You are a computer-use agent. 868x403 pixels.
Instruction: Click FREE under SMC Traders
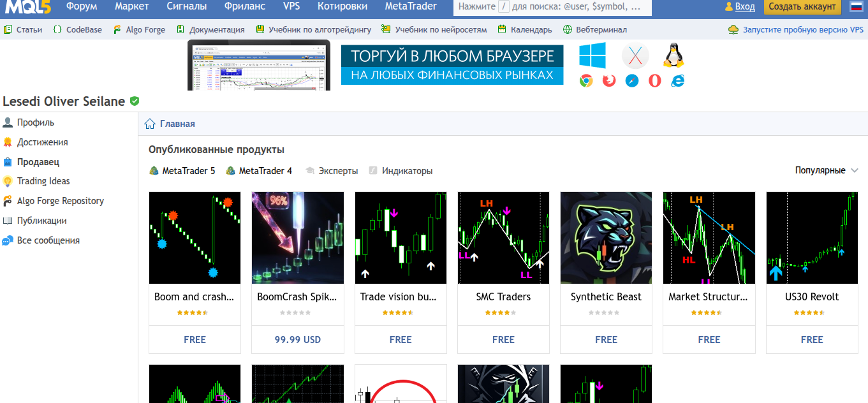pos(504,340)
